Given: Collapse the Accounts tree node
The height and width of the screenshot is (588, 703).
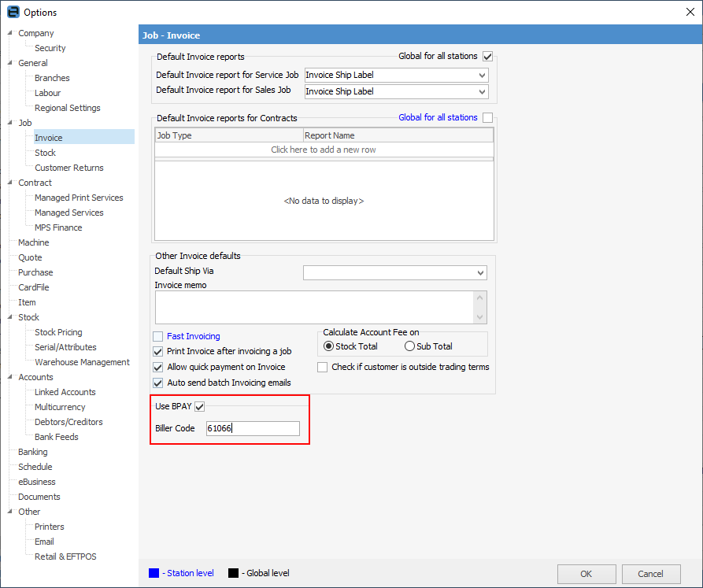Looking at the screenshot, I should coord(10,377).
